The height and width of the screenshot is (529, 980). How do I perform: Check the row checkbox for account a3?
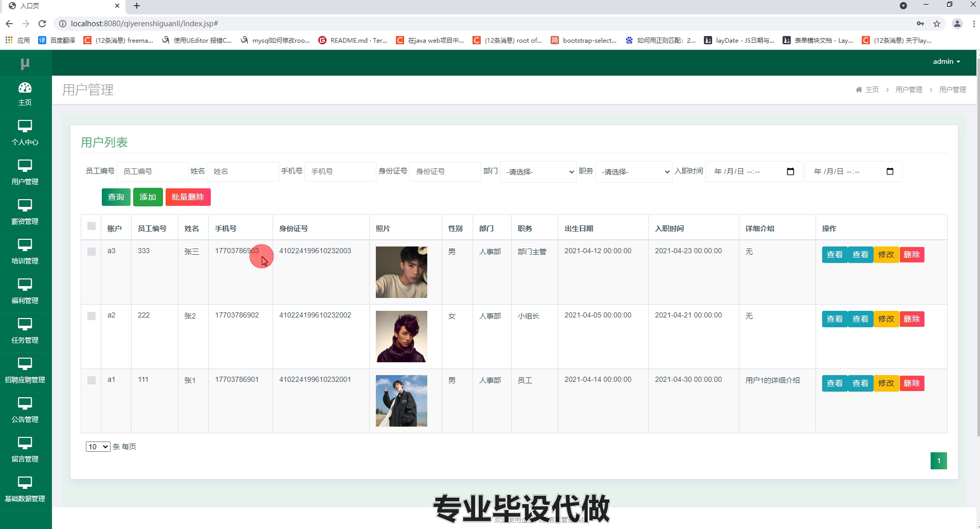click(92, 252)
